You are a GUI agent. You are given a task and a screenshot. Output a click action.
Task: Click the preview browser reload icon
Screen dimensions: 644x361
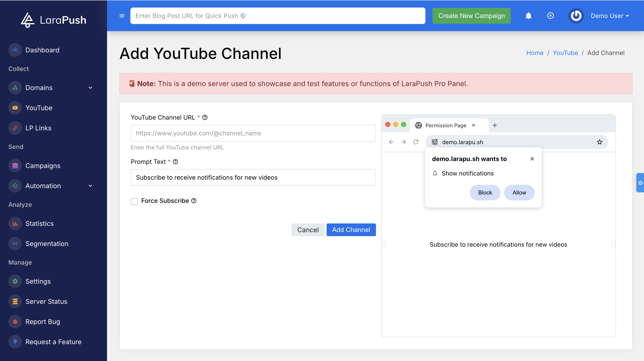416,142
